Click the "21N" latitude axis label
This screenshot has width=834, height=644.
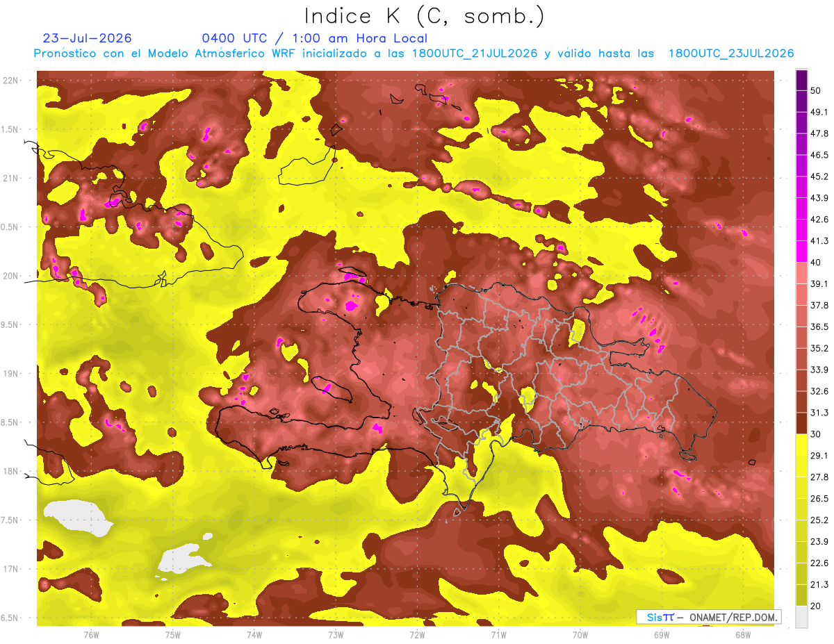[x=12, y=178]
